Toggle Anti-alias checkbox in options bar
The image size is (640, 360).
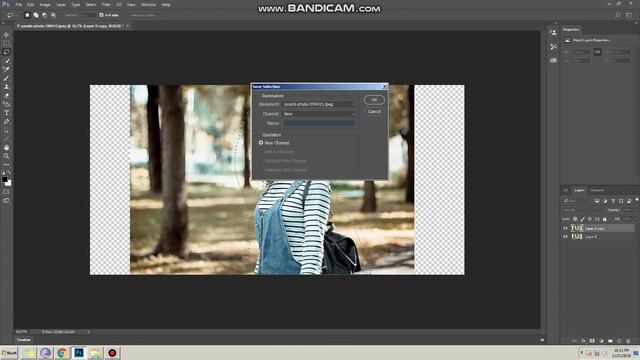[102, 15]
